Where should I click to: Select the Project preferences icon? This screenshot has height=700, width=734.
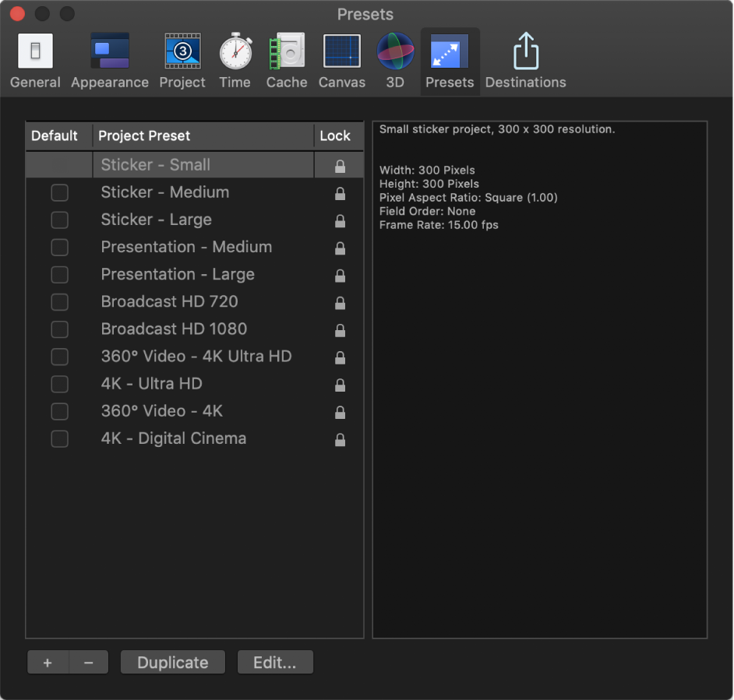(x=182, y=51)
